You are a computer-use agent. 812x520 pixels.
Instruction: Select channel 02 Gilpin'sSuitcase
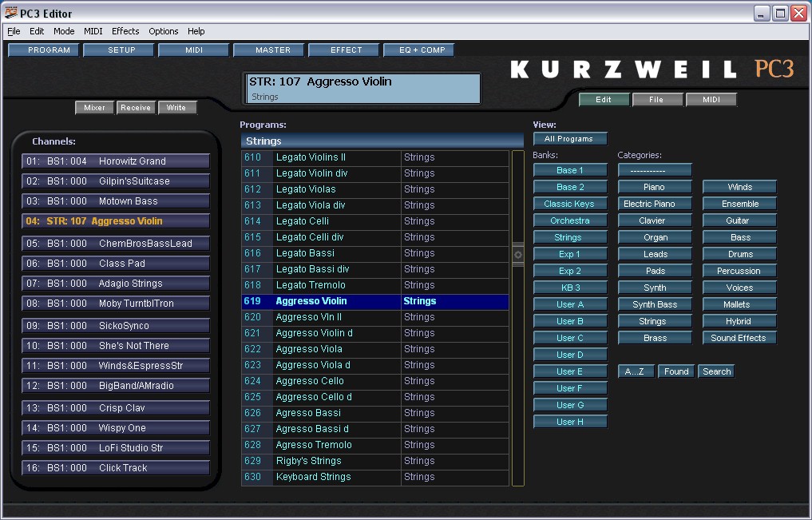pos(116,181)
